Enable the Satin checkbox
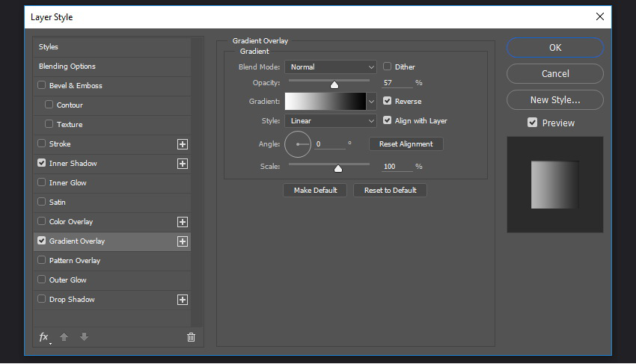 click(x=41, y=202)
